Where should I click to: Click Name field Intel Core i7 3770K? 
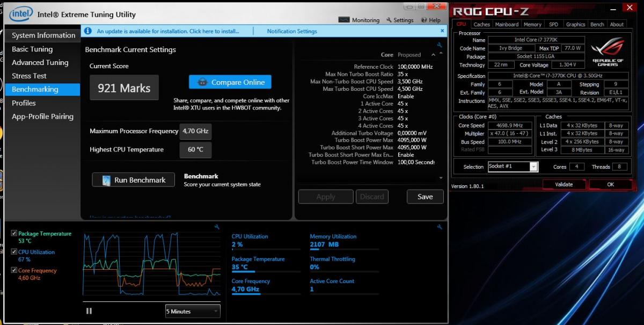click(x=537, y=40)
